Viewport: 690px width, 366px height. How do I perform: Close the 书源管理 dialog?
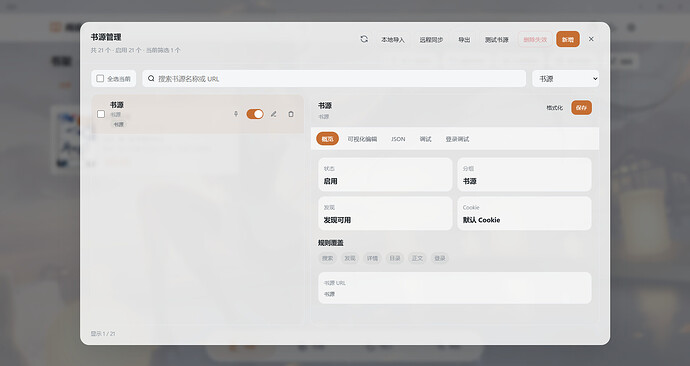(x=591, y=39)
